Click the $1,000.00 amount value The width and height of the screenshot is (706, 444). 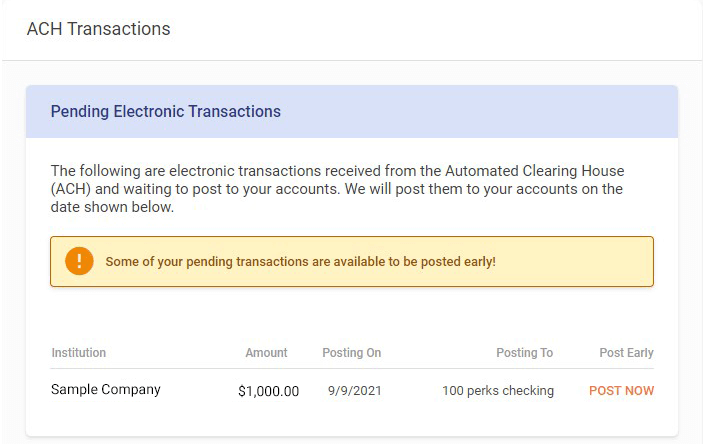(x=268, y=391)
